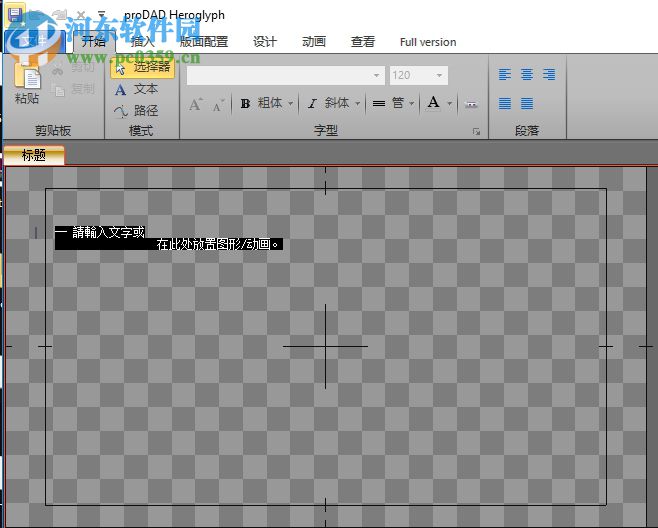Image resolution: width=658 pixels, height=528 pixels.
Task: Activate the 文本 text mode
Action: [x=136, y=89]
